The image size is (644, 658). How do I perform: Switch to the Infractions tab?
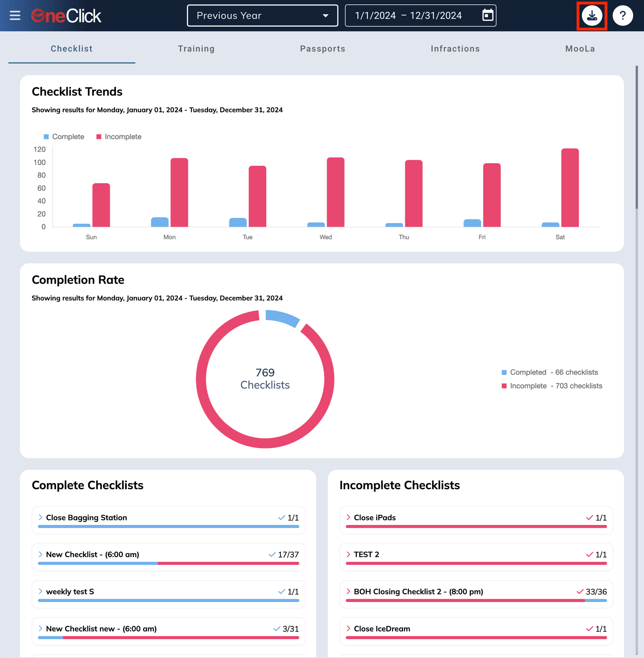(x=455, y=49)
